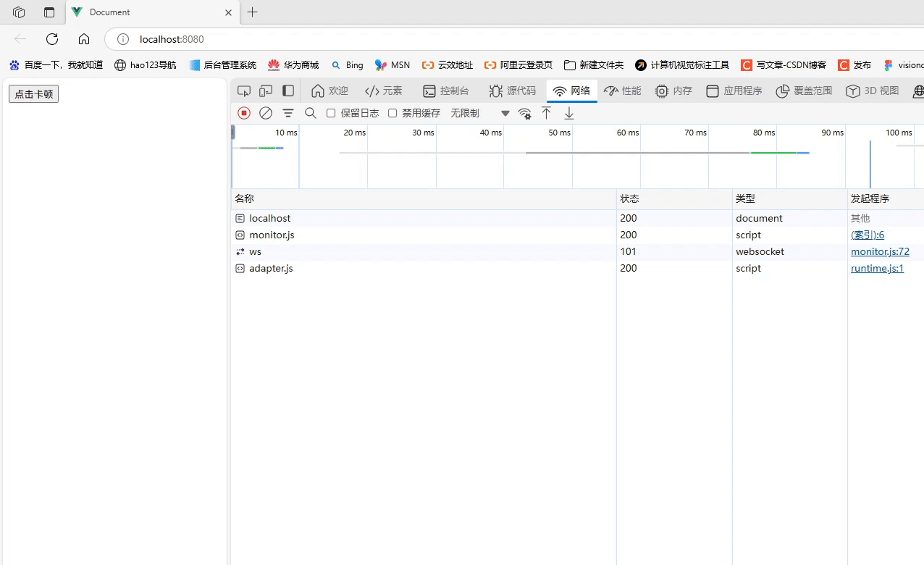The width and height of the screenshot is (924, 565).
Task: Open the (索引):6 initiator link
Action: (868, 235)
